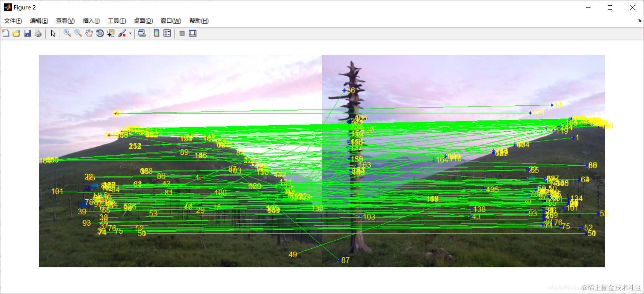Open the 编辑(E) menu
The height and width of the screenshot is (294, 644).
tap(39, 21)
